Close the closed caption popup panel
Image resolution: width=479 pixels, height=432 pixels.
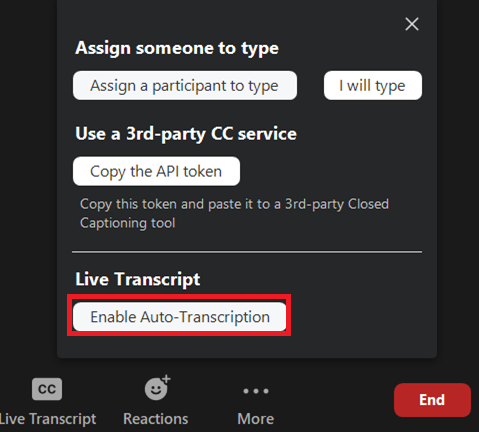click(x=412, y=24)
